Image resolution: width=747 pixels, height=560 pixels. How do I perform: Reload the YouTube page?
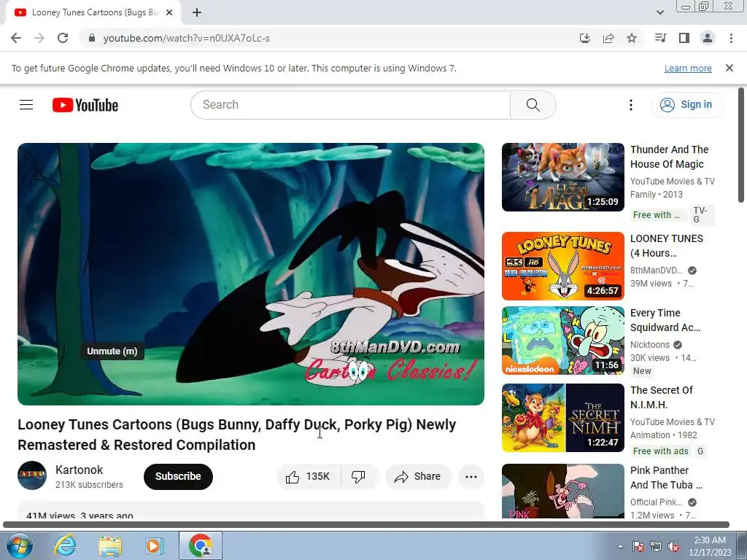(63, 38)
